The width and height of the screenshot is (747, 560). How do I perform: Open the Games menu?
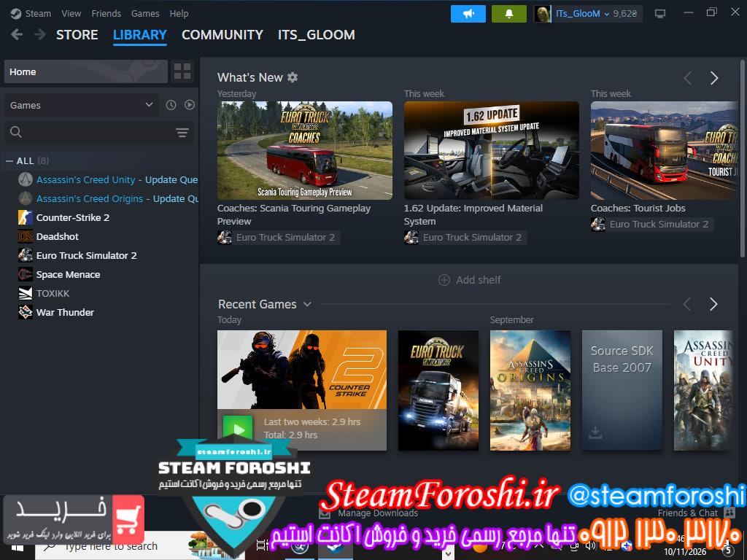click(145, 14)
